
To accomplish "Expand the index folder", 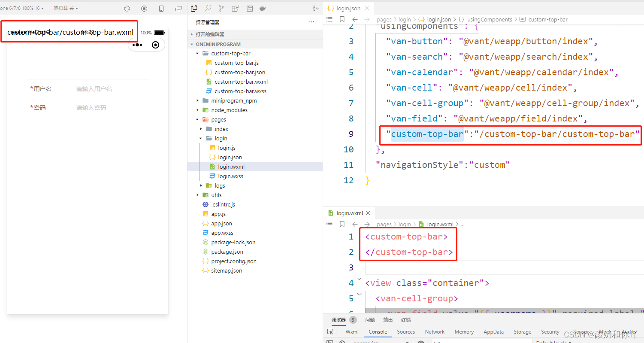I will (x=221, y=129).
